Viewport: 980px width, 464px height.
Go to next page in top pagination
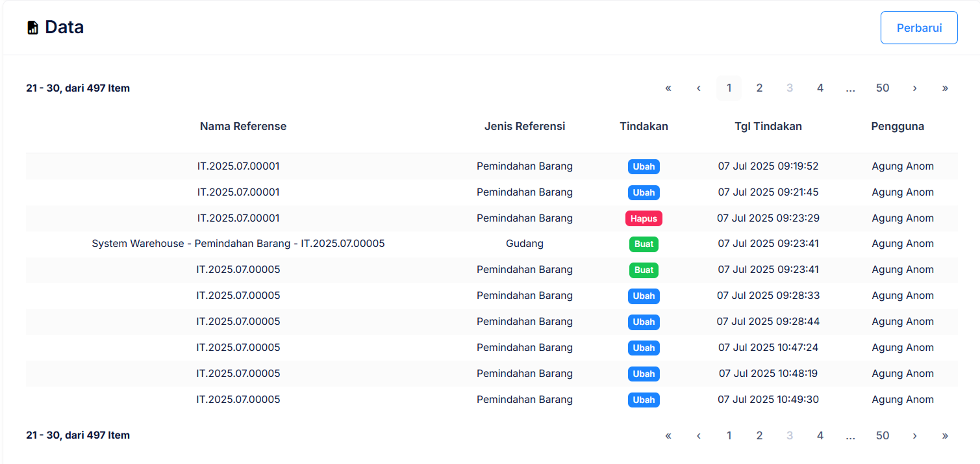click(914, 88)
